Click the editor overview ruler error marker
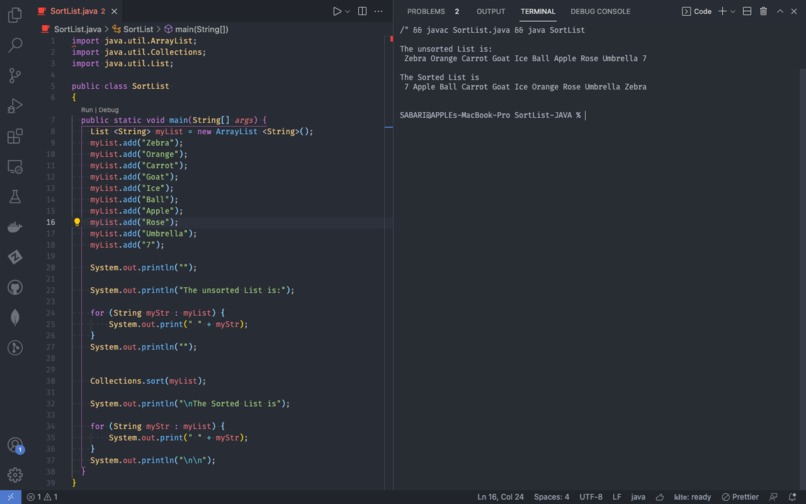The image size is (806, 504). (391, 39)
